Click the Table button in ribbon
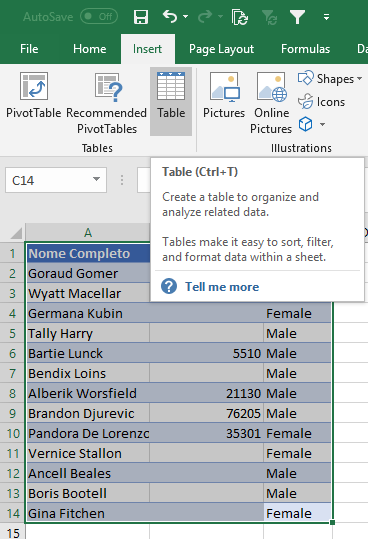The image size is (368, 539). click(x=171, y=101)
